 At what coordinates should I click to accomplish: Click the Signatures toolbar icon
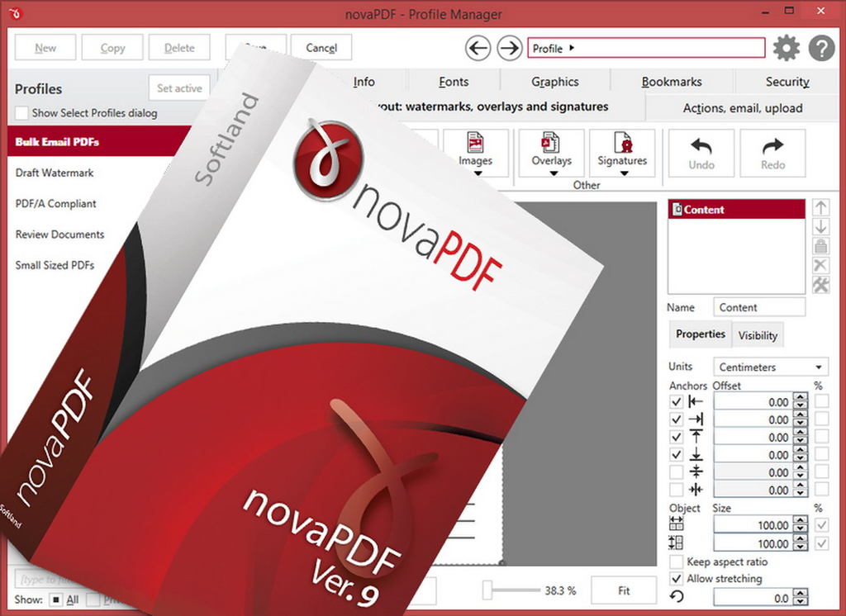point(623,143)
